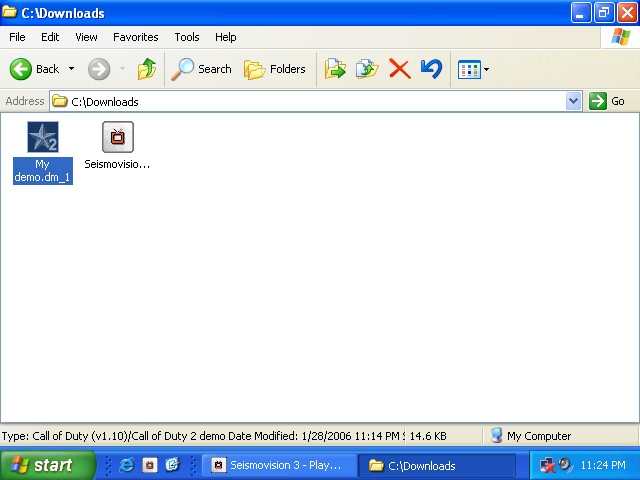This screenshot has width=640, height=480.
Task: Open the Favorites menu
Action: point(135,37)
